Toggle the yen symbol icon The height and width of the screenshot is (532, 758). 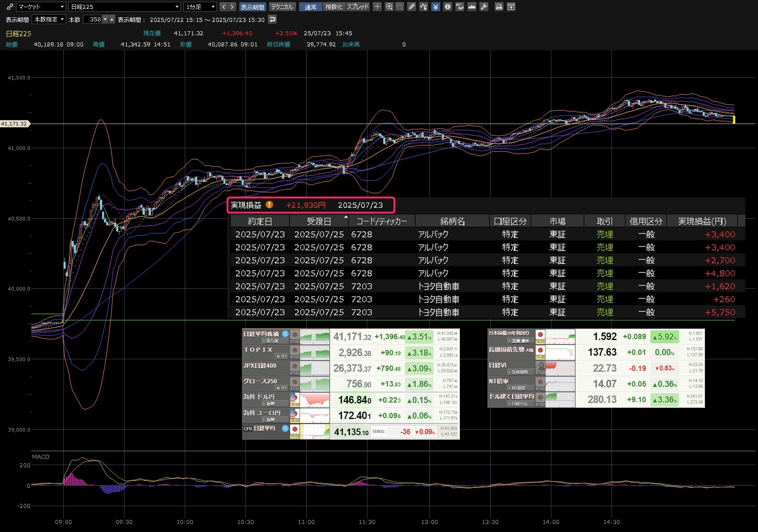pos(436,7)
